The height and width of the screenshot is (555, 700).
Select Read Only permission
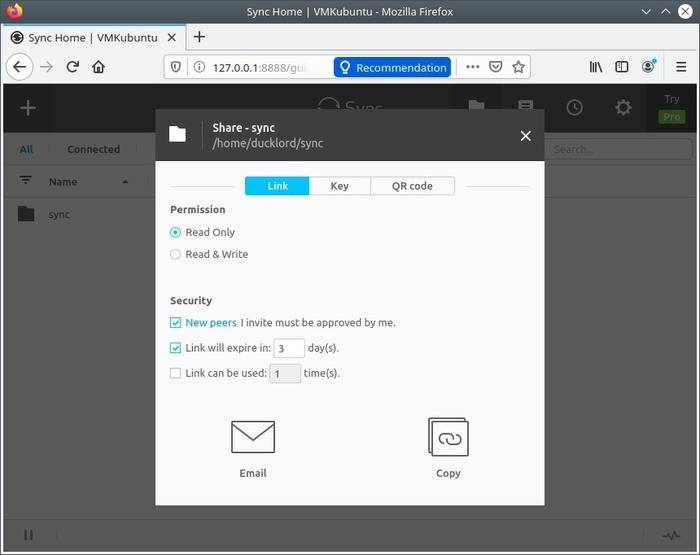coord(175,232)
